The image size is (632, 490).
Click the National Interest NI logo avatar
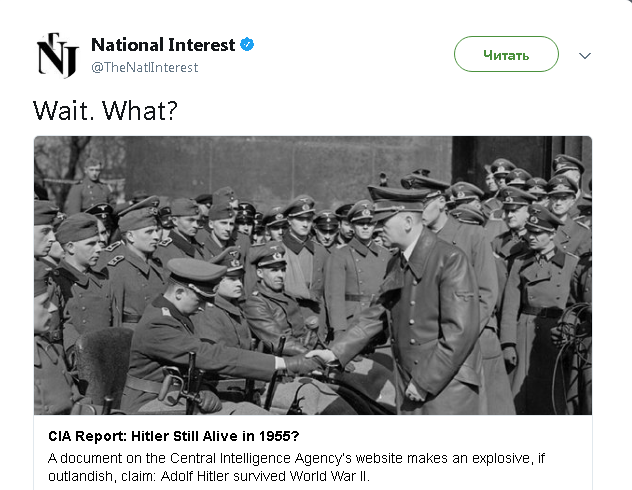coord(56,54)
